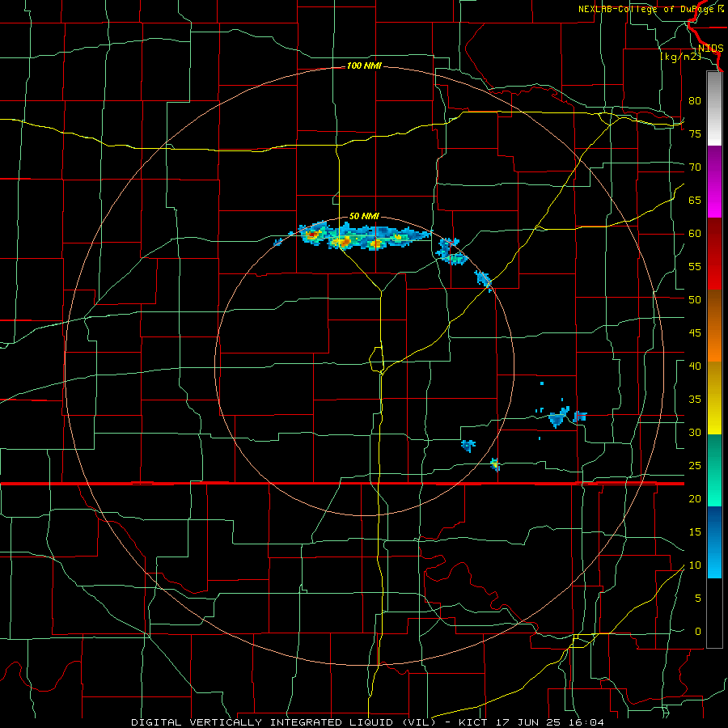Click the 55 value on the VIL scale
Image resolution: width=728 pixels, height=728 pixels.
tap(695, 266)
